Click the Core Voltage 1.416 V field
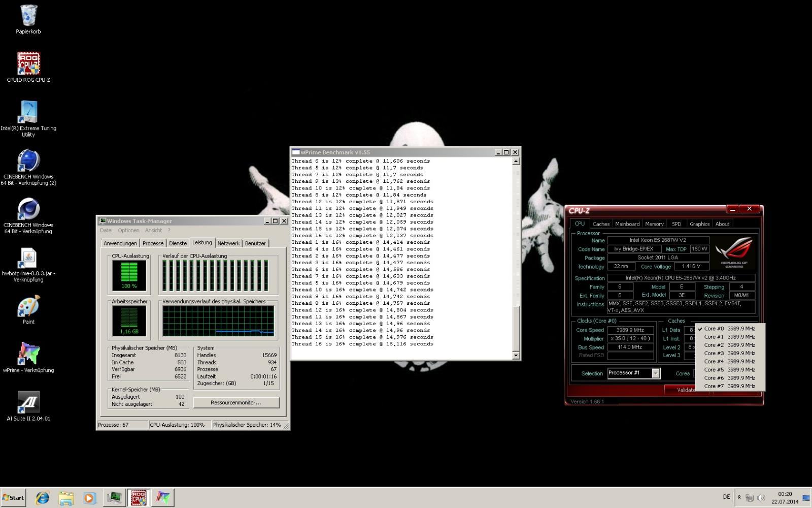 691,266
